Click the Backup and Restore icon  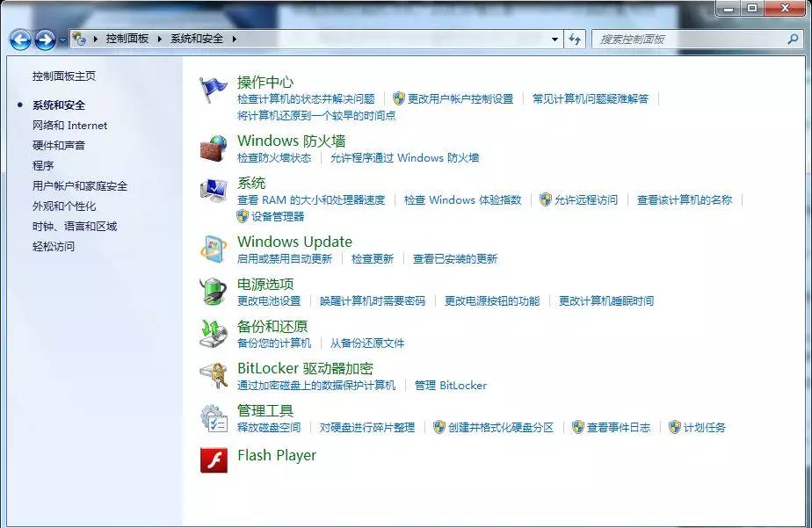point(214,334)
